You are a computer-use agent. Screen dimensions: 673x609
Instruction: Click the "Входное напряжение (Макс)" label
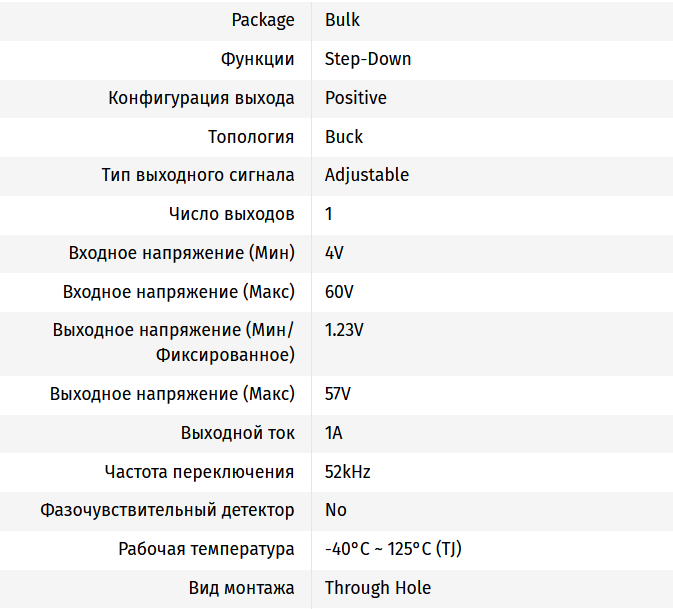click(x=179, y=292)
